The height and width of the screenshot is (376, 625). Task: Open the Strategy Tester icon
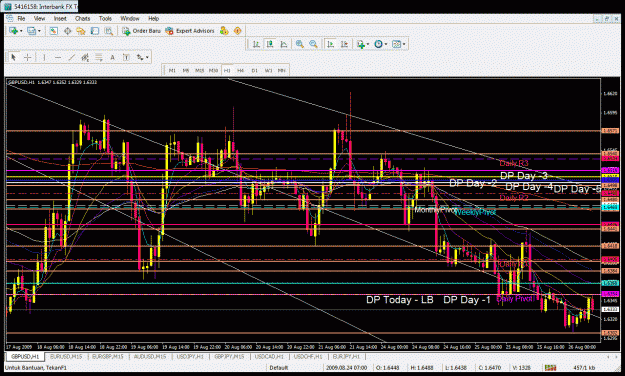108,31
